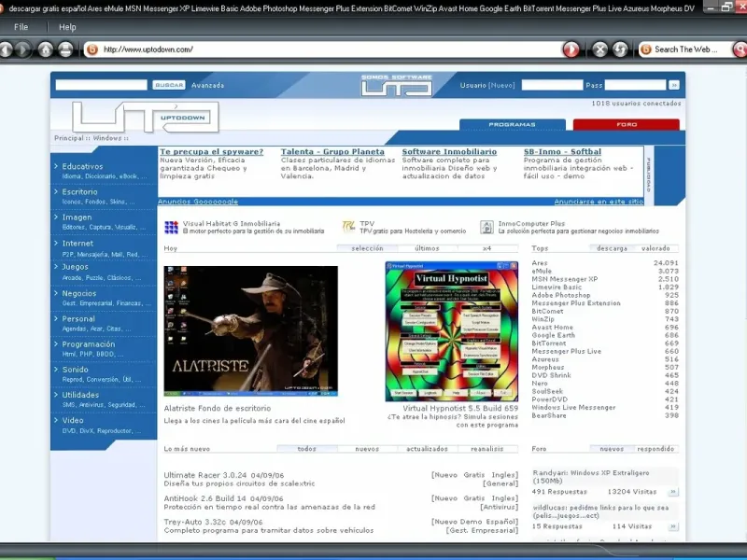Open the Alatriste wallpaper thumbnail

point(250,331)
